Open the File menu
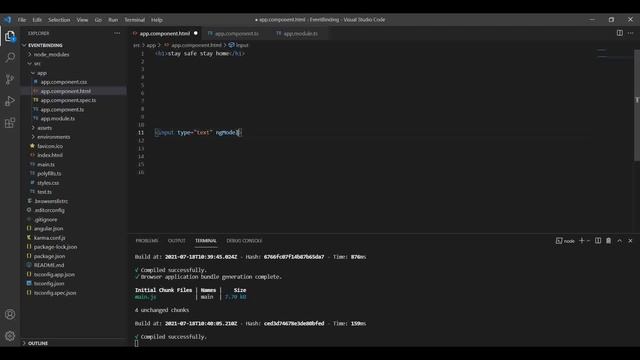 22,20
